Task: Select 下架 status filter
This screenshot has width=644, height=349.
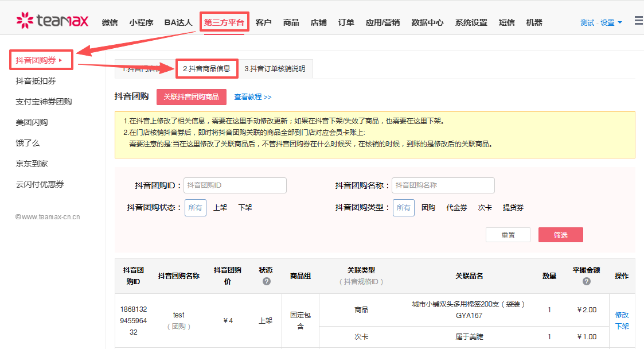Action: (x=245, y=208)
